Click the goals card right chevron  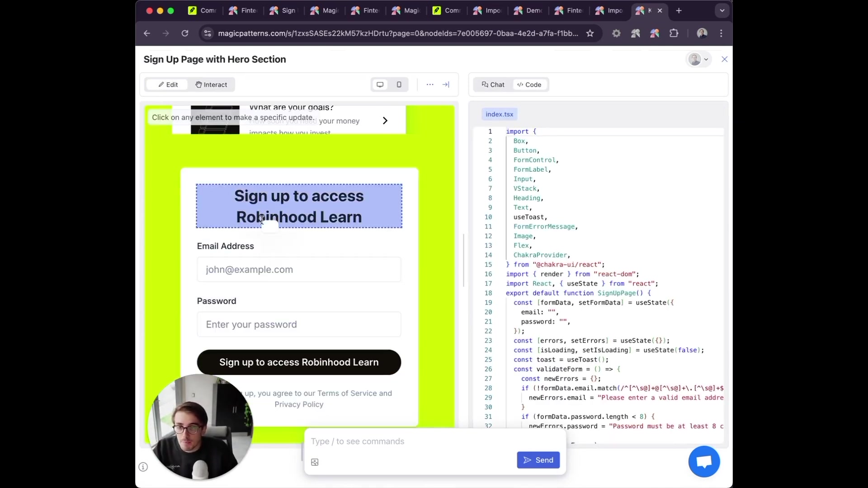click(385, 121)
